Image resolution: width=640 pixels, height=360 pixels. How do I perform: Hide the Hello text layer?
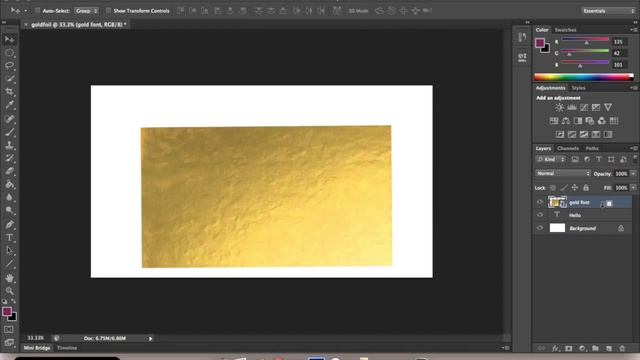point(540,215)
